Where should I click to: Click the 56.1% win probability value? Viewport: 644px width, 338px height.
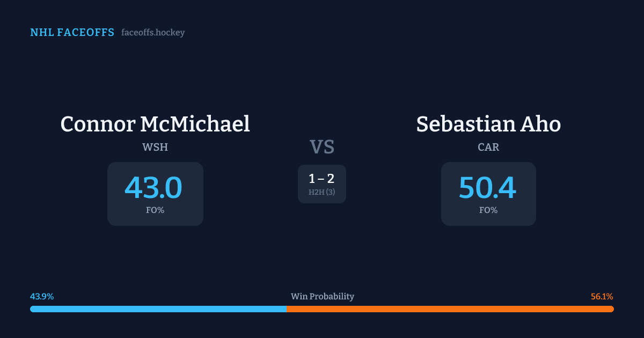point(602,297)
